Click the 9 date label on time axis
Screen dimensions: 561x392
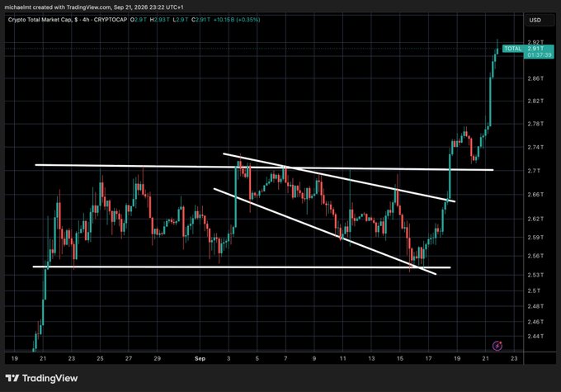click(x=314, y=358)
